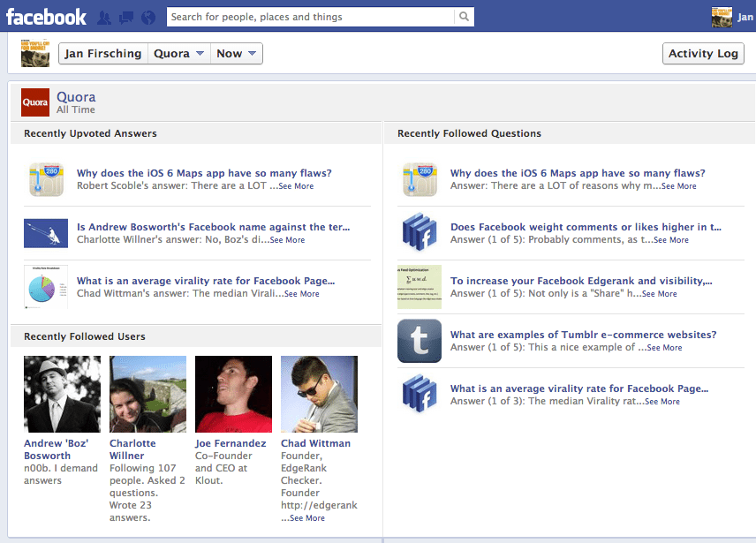Click profile thumbnail beside Jan Firsching button
756x543 pixels.
pos(35,53)
